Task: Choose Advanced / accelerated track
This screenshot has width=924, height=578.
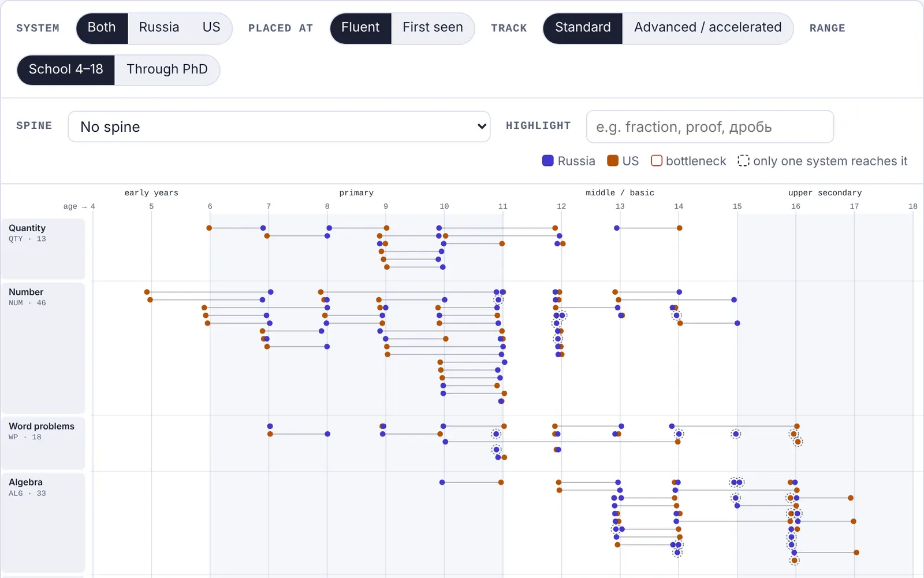Action: click(707, 28)
